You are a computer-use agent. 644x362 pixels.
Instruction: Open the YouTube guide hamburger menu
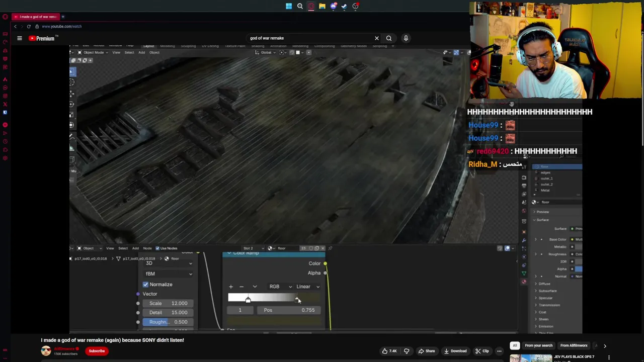pos(20,38)
